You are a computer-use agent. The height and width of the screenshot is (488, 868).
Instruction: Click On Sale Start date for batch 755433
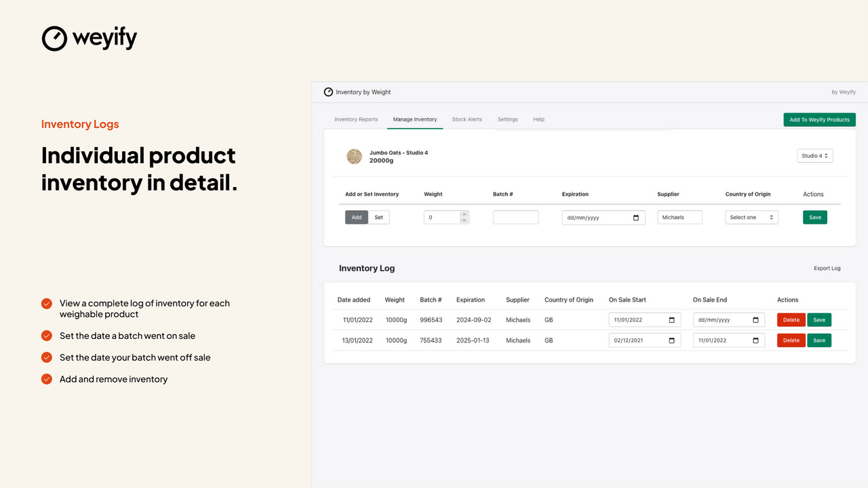645,340
